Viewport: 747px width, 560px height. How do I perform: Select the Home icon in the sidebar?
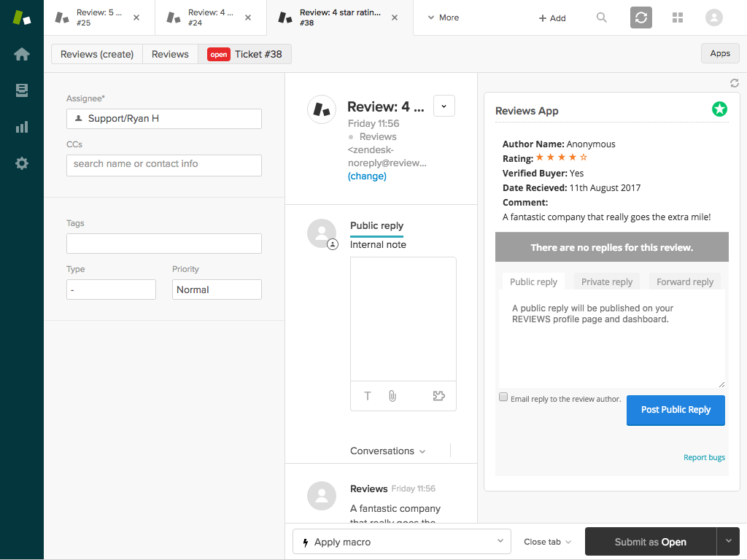click(21, 53)
